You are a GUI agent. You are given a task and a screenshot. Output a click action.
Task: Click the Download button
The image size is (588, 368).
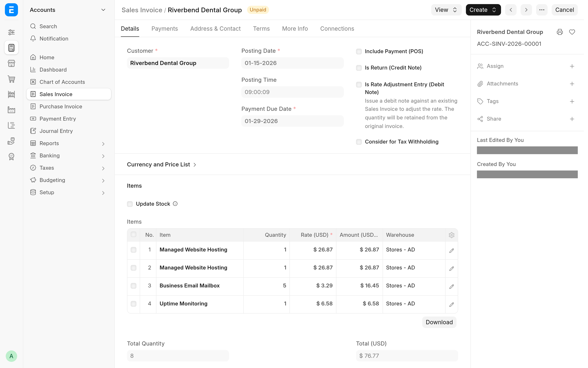click(439, 322)
